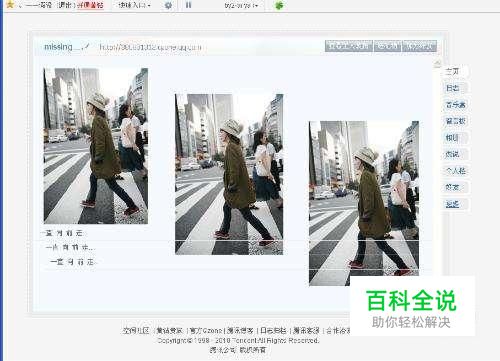Open the middle street crossing photo
Viewport: 500px width, 361px height.
coord(229,174)
